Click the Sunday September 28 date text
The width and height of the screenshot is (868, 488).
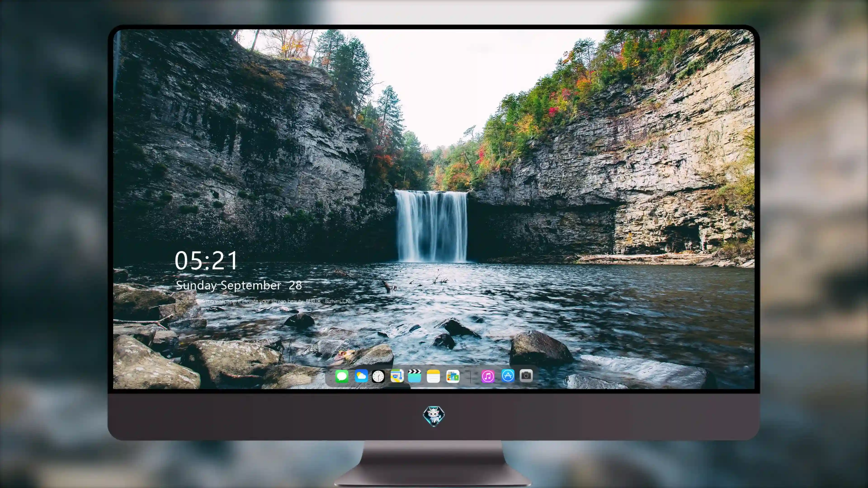point(238,286)
